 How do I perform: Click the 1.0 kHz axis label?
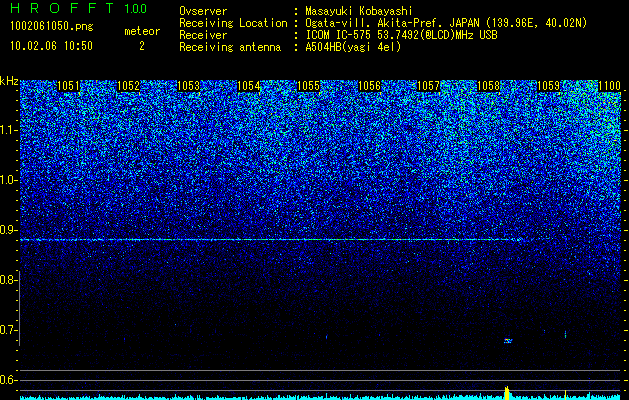pos(9,180)
